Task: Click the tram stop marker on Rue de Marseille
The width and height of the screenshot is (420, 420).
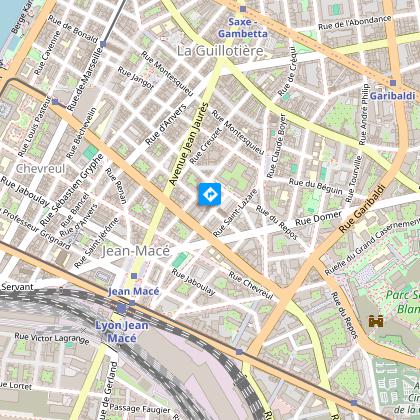Action: tap(103, 44)
